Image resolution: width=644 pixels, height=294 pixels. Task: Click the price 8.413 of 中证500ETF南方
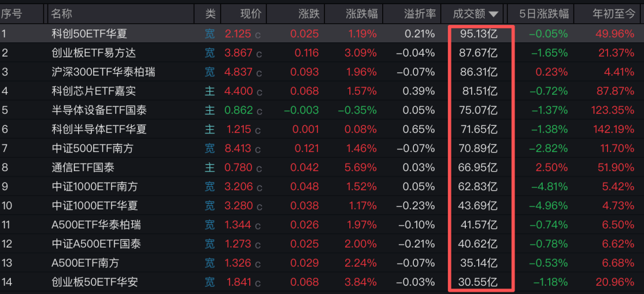pos(238,148)
